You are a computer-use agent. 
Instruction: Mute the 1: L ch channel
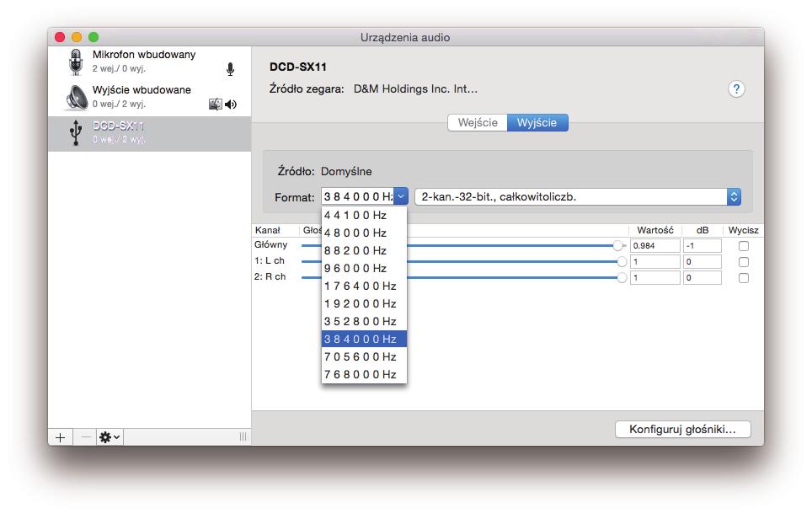click(x=744, y=262)
